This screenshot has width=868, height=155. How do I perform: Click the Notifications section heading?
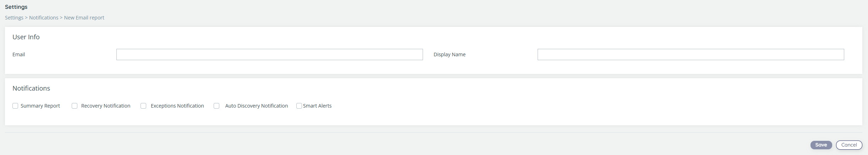click(31, 88)
